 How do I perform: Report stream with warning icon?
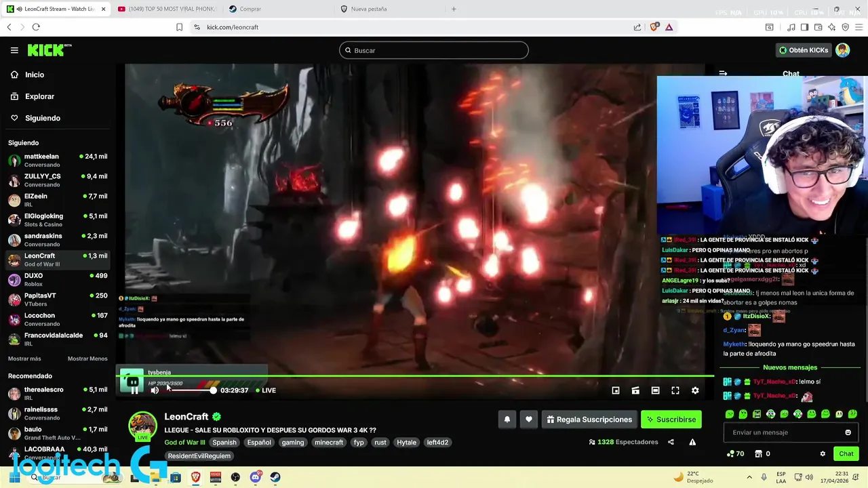pos(692,442)
